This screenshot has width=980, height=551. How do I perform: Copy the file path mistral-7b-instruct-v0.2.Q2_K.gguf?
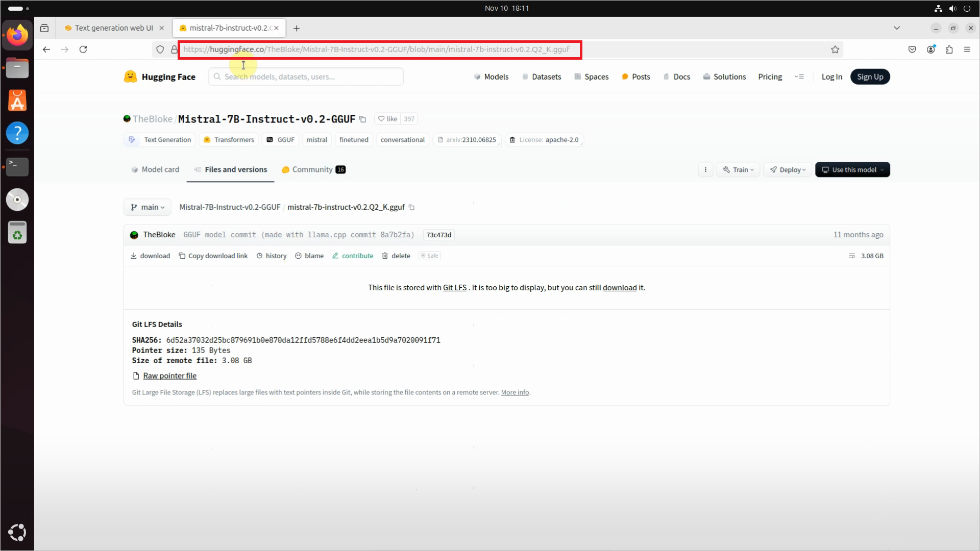(411, 208)
